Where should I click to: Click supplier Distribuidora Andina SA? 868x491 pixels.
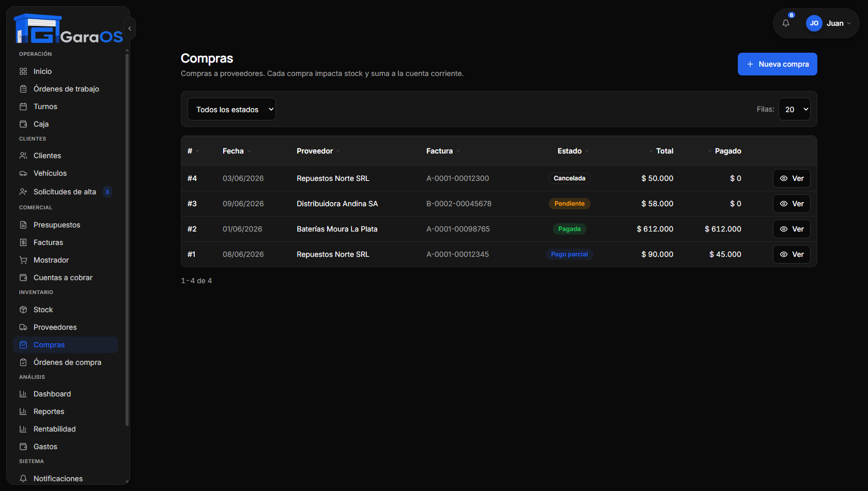pyautogui.click(x=337, y=204)
